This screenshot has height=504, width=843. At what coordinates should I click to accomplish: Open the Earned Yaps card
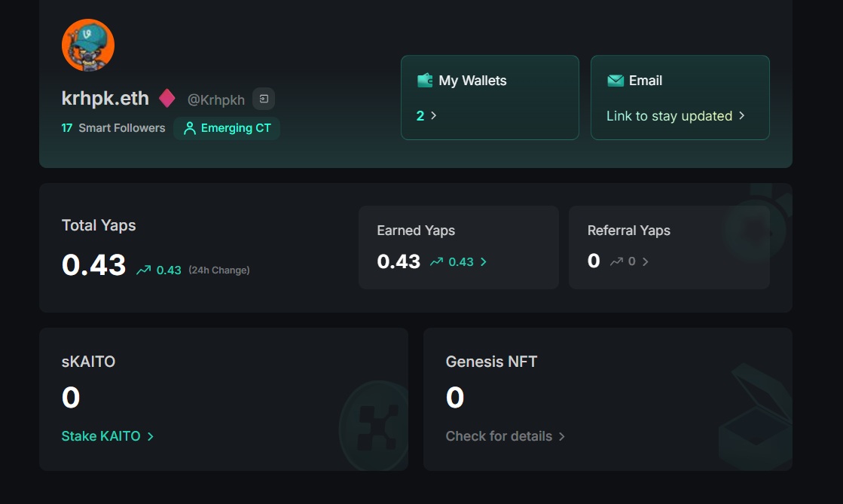458,247
